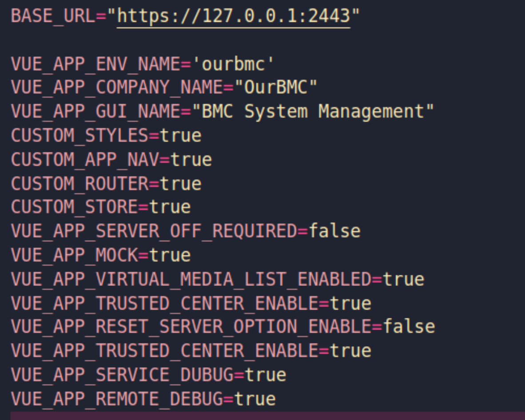The width and height of the screenshot is (525, 420).
Task: Click the highlighted empty line at bottom
Action: [266, 416]
